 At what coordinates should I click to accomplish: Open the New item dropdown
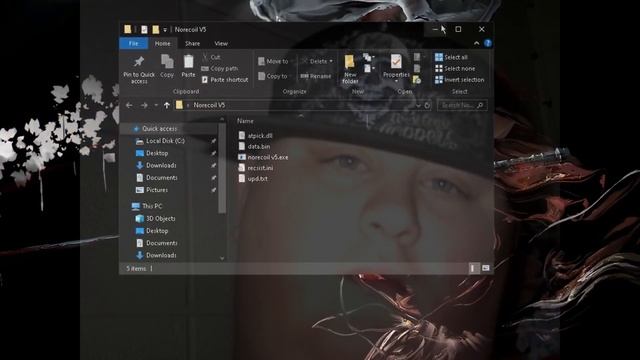368,57
